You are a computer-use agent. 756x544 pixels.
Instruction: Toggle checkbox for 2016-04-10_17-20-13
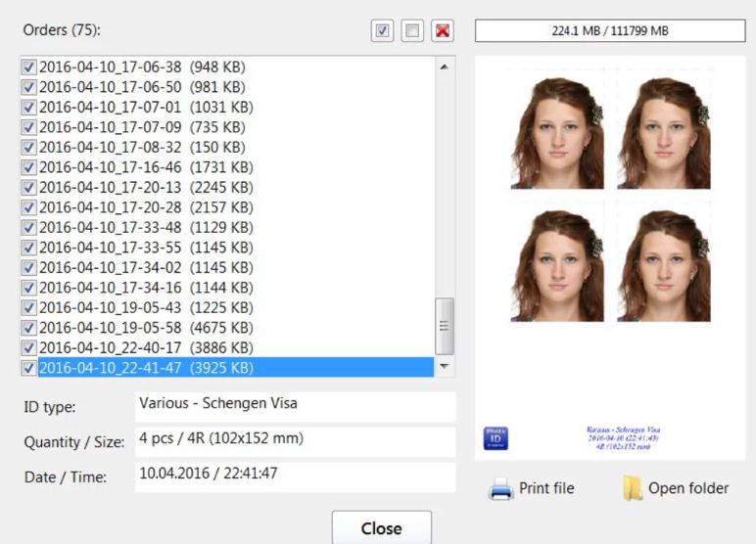point(29,187)
